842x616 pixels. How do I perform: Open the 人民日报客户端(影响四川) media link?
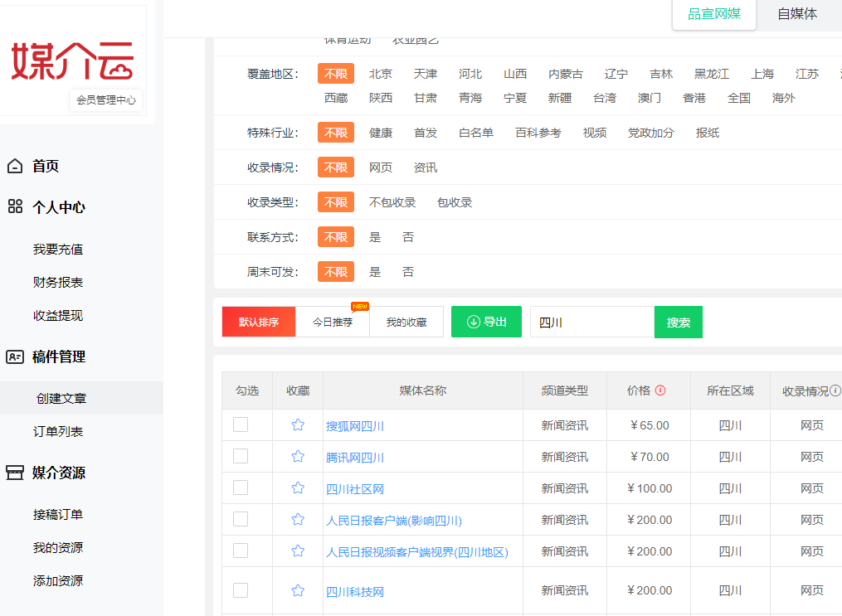coord(394,521)
